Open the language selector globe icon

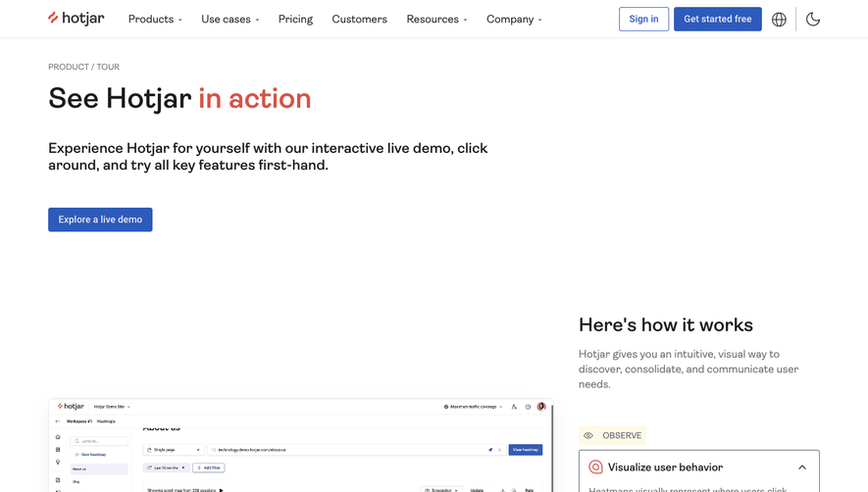coord(779,20)
